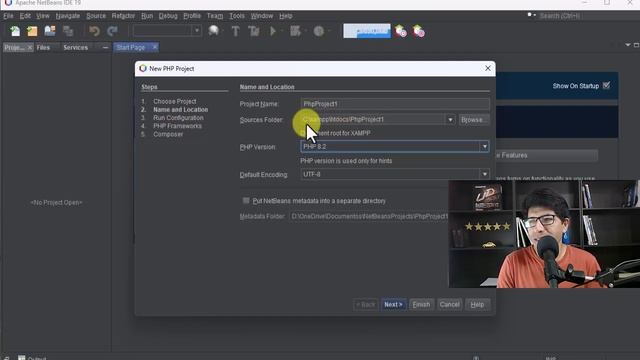This screenshot has width=640, height=360.
Task: Open the Navigate menu
Action: 68,16
